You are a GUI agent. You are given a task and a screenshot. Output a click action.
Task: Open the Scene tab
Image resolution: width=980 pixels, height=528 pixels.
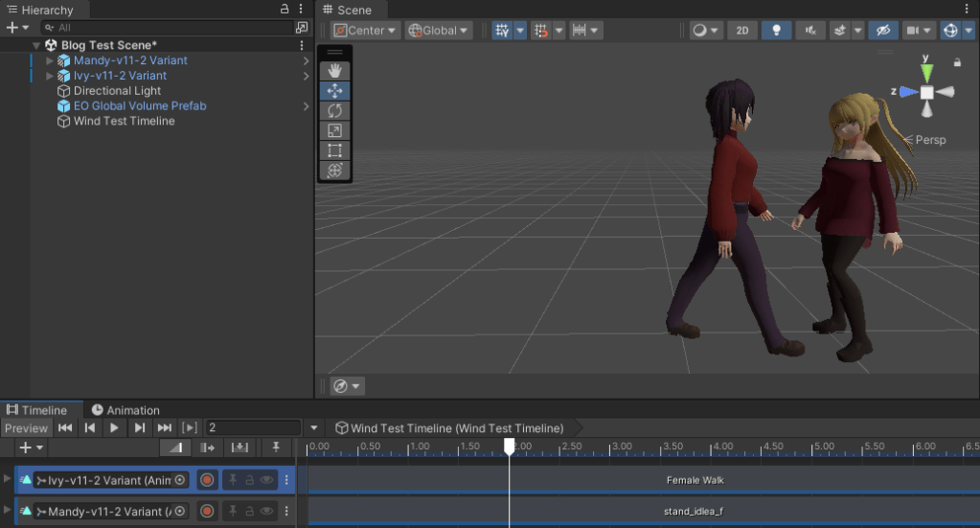(x=347, y=10)
